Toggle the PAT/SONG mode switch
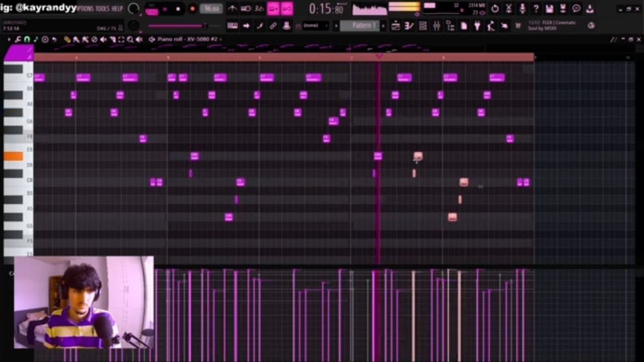The height and width of the screenshot is (362, 644). 151,9
